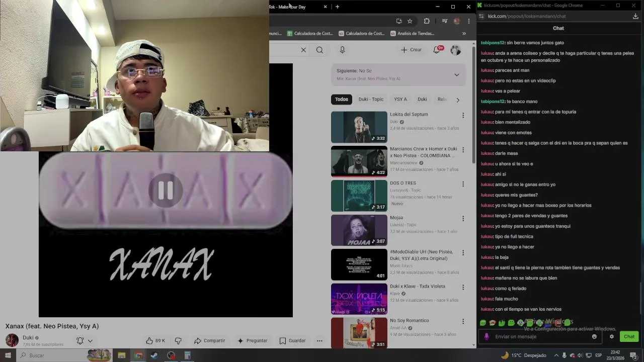Open Chrome profile avatar
The image size is (644, 362).
(457, 21)
